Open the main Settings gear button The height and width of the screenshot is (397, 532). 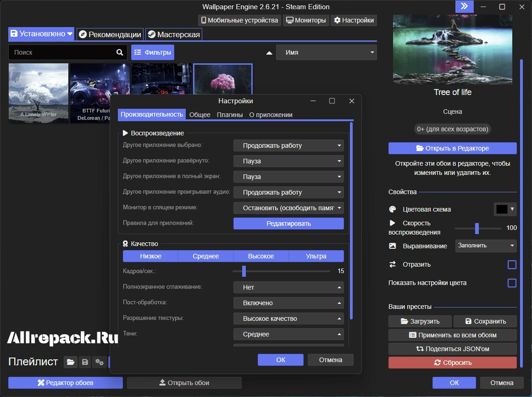(x=354, y=20)
